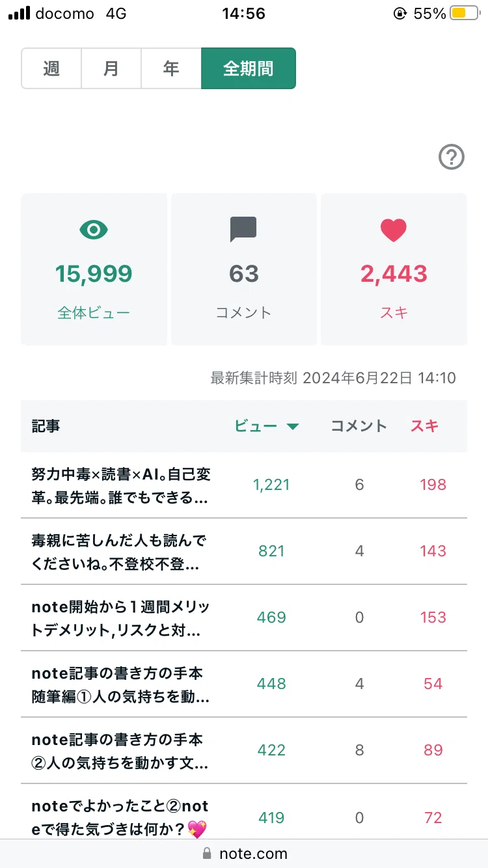The height and width of the screenshot is (868, 488).
Task: Sort the table by スキ column
Action: tap(425, 426)
